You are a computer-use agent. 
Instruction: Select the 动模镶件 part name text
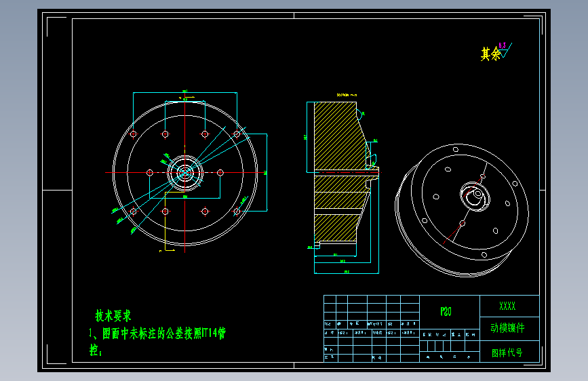(507, 328)
